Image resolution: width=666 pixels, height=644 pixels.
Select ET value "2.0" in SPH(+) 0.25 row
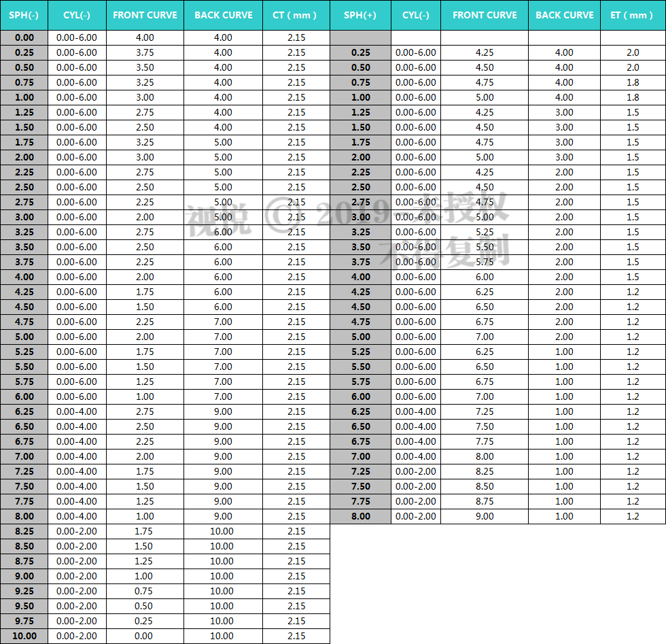tap(633, 53)
